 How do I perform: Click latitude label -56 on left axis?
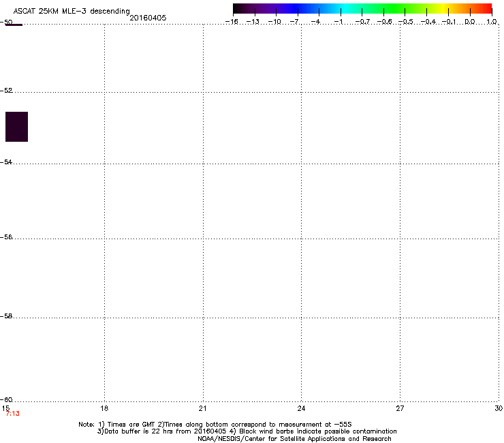coord(6,237)
